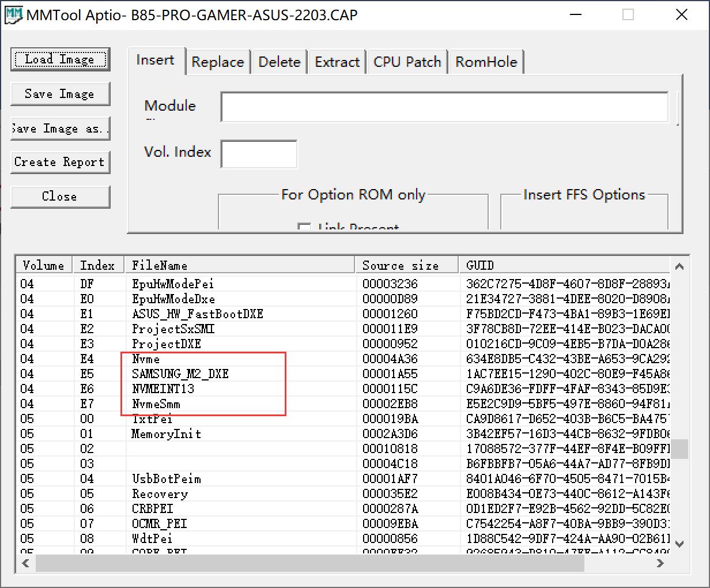
Task: Click left arrow of horizontal scrollbar
Action: click(x=25, y=563)
